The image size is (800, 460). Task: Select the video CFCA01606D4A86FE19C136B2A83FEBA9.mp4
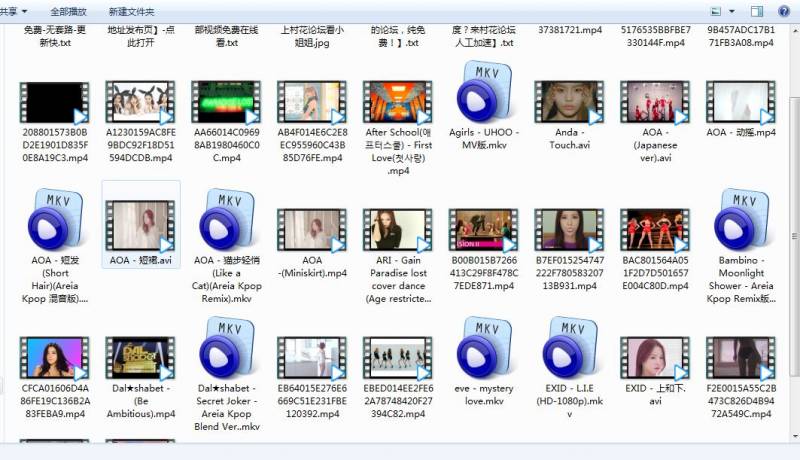55,359
